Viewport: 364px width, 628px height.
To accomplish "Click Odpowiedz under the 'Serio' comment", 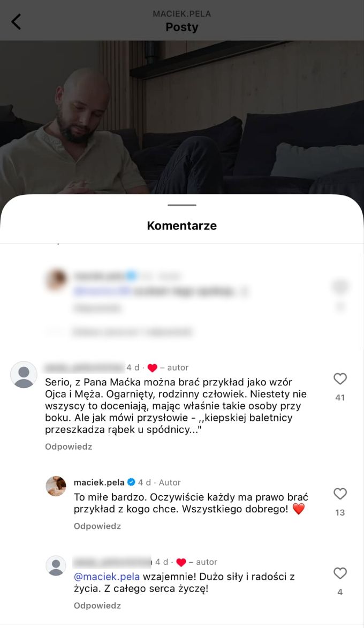I will [x=69, y=447].
